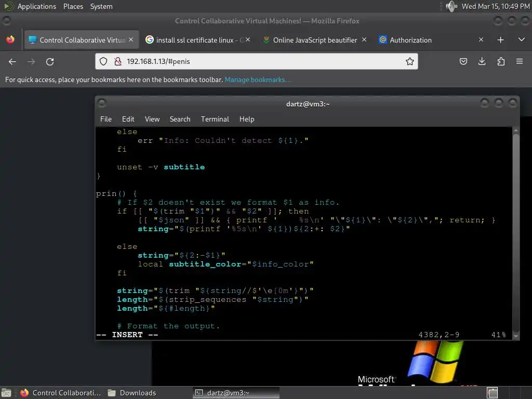Click the Show Desktop icon in taskbar
The height and width of the screenshot is (399, 532).
(6, 393)
